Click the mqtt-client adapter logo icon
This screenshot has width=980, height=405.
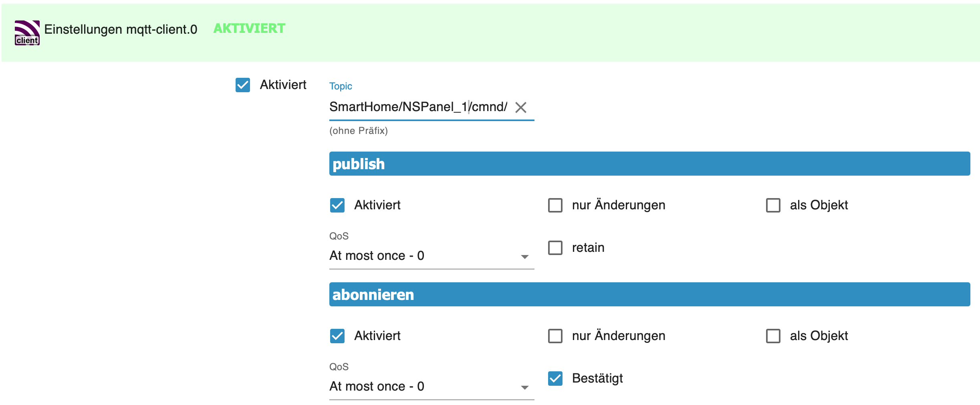click(26, 30)
